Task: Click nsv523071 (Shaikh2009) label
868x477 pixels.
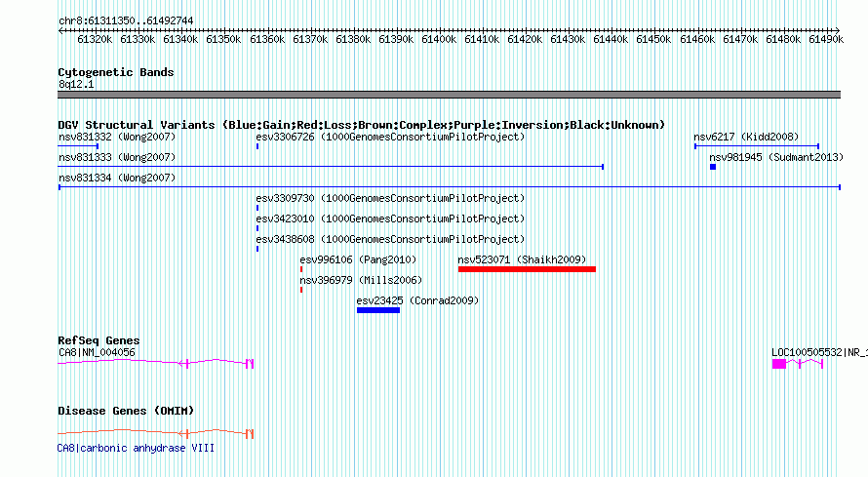Action: [522, 259]
